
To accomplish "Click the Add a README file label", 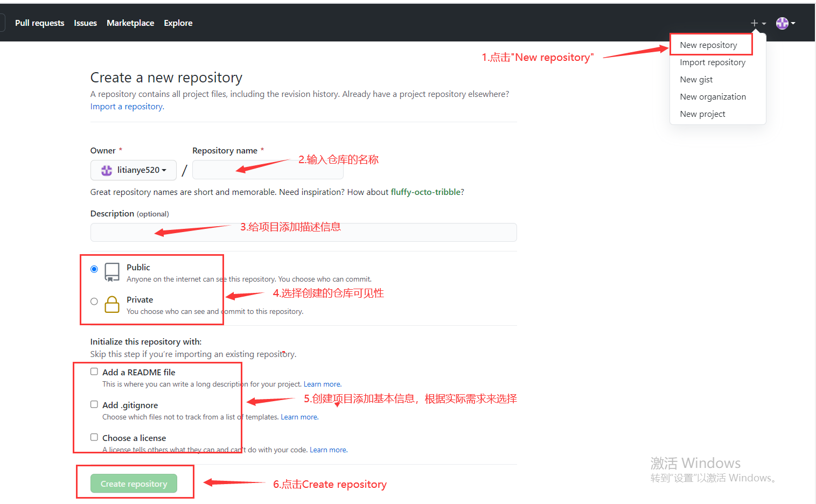I will [x=139, y=373].
